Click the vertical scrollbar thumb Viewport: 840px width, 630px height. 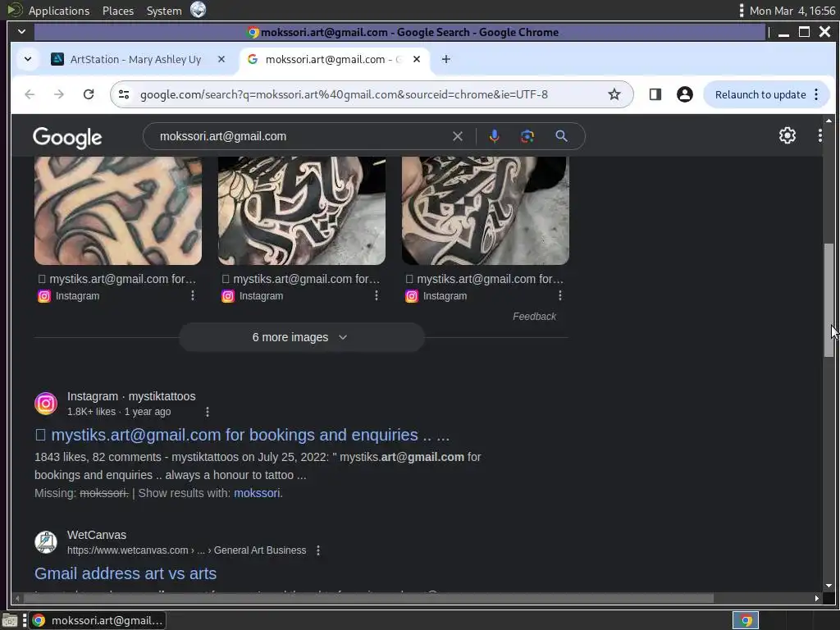829,300
